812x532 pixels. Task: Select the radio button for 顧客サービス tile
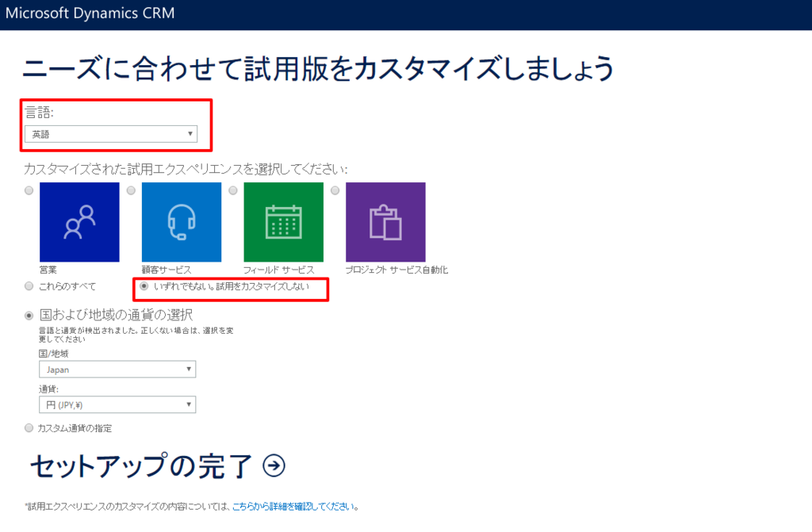pos(131,190)
